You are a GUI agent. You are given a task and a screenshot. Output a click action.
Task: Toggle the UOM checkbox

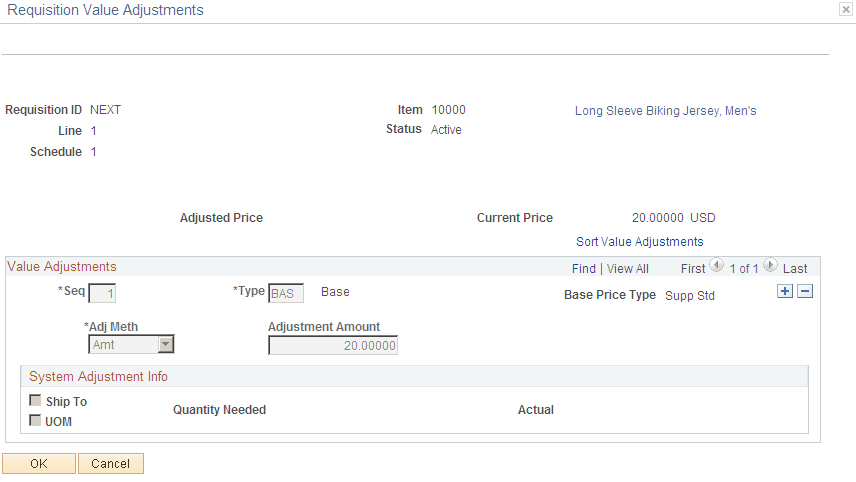(x=35, y=420)
